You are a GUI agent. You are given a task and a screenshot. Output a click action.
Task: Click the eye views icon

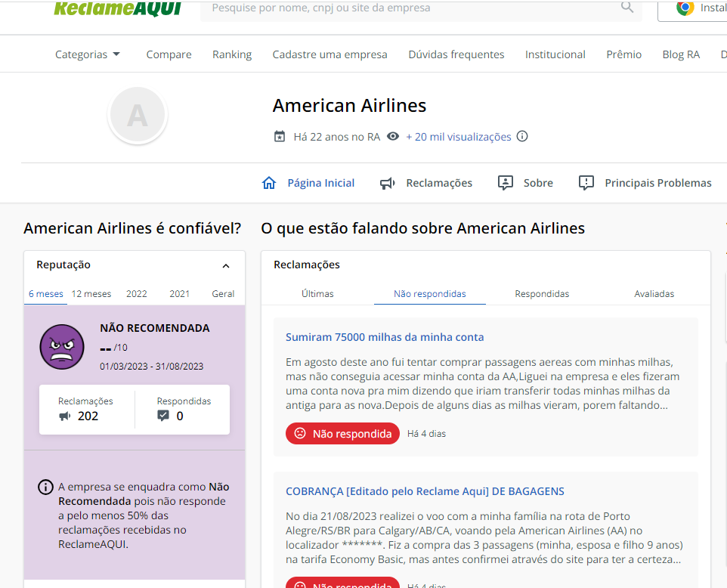pos(393,136)
